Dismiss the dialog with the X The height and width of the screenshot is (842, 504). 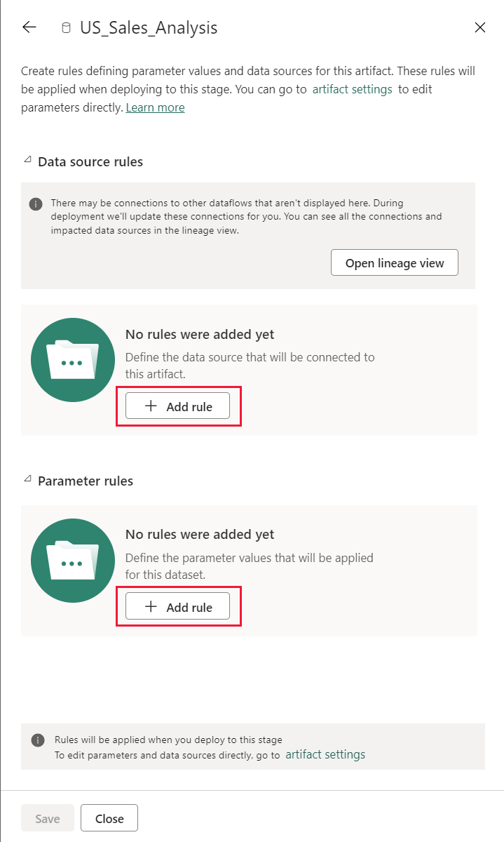coord(479,27)
